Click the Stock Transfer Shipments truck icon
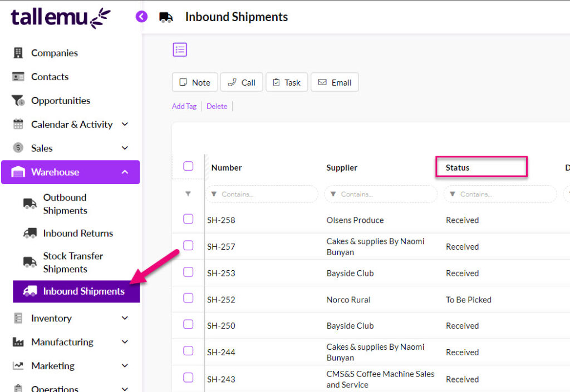This screenshot has width=570, height=392. tap(30, 262)
